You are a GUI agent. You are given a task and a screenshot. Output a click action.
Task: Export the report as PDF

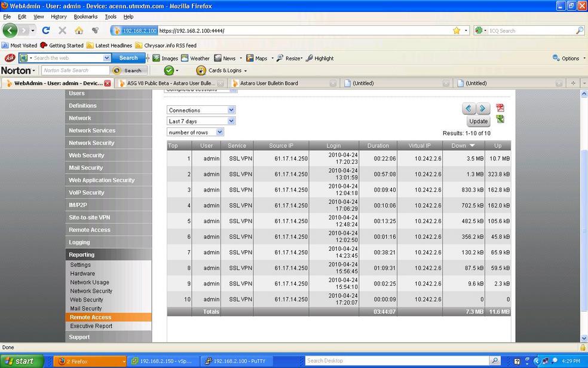[x=500, y=108]
